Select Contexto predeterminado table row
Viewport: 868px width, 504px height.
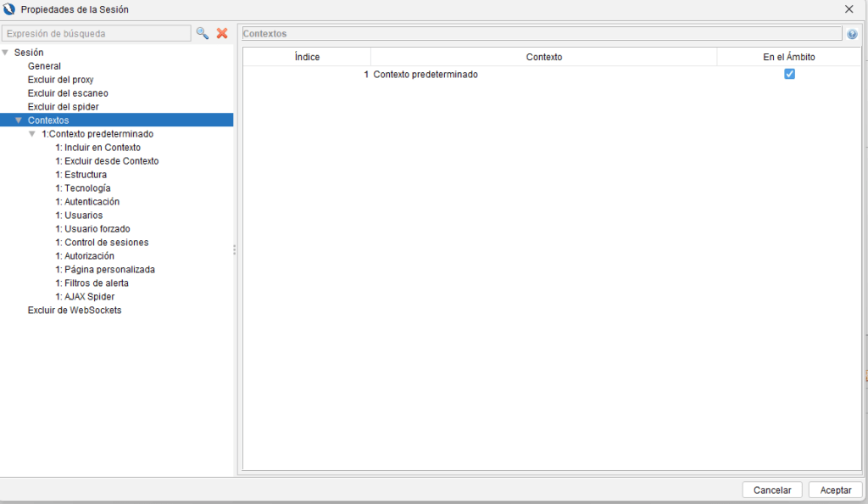point(425,75)
